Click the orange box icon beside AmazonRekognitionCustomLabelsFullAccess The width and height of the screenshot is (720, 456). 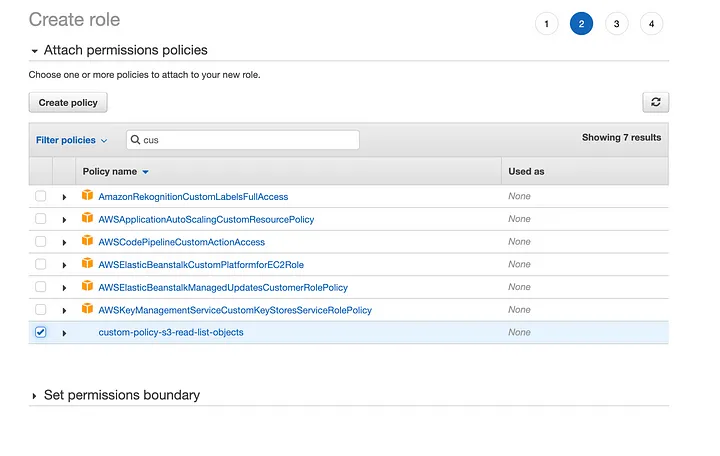point(87,195)
